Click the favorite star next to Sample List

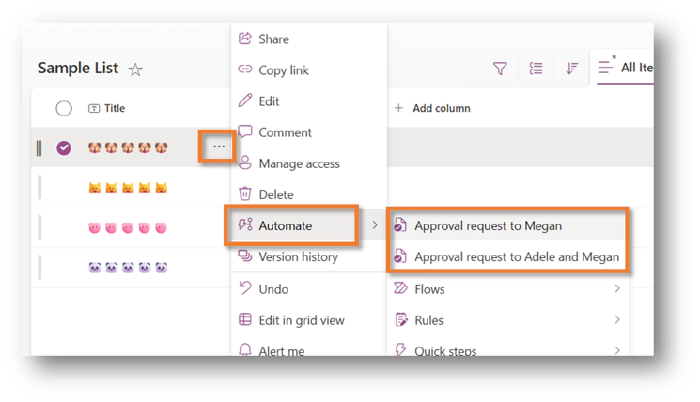136,69
